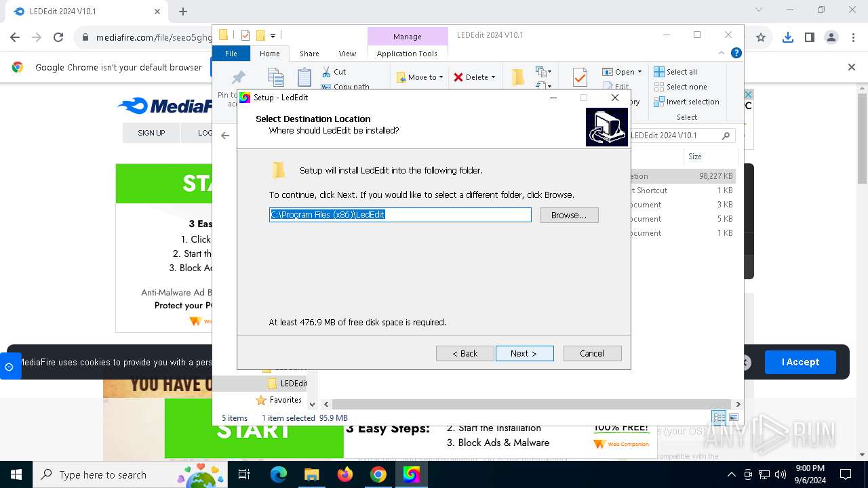Go back in Chrome browser
Viewport: 868px width, 488px height.
pos(15,38)
